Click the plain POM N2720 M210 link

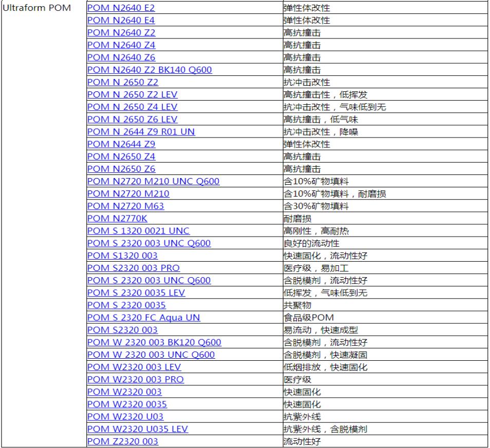point(128,193)
